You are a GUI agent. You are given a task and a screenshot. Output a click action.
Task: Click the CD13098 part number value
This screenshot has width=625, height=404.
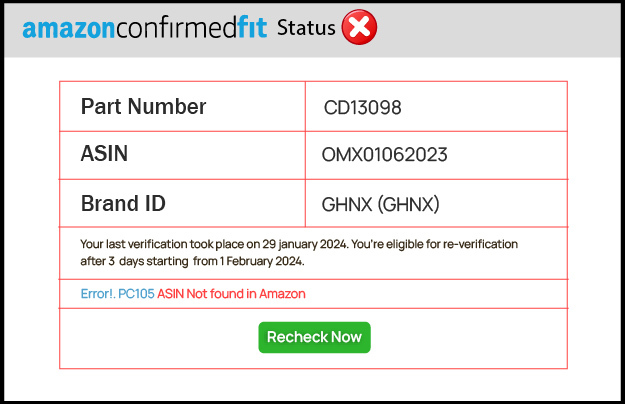362,108
